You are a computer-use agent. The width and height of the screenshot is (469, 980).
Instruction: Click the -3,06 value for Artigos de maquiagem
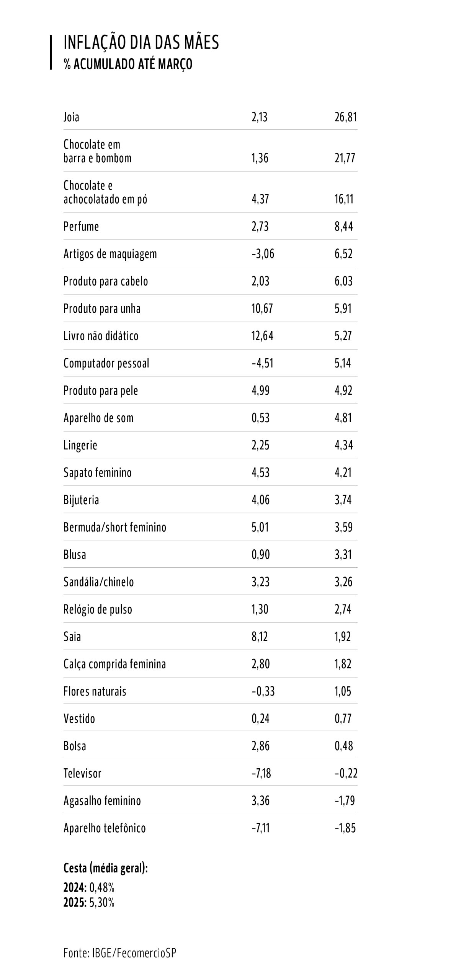[263, 254]
